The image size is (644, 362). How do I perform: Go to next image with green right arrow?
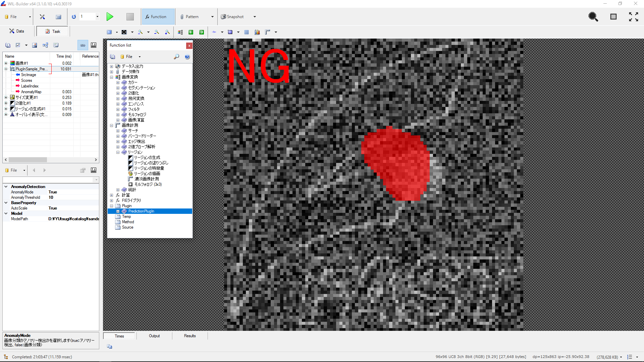202,32
